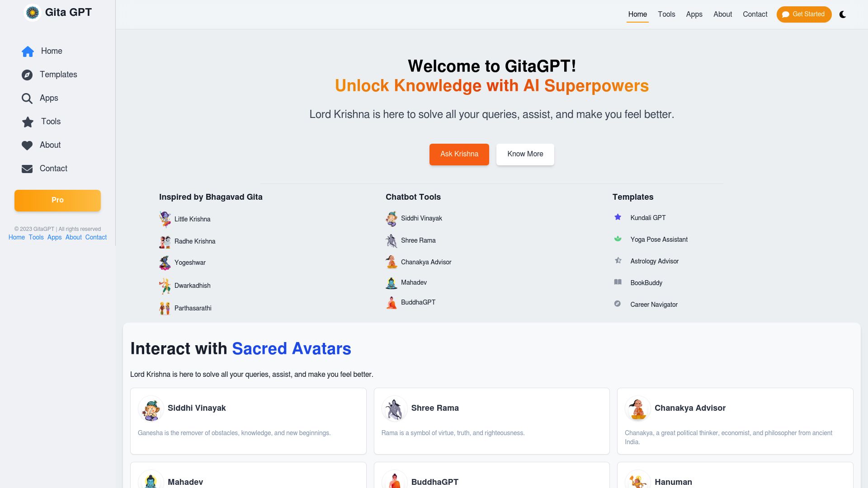This screenshot has height=488, width=868.
Task: Click the Ask Krishna button
Action: pos(459,154)
